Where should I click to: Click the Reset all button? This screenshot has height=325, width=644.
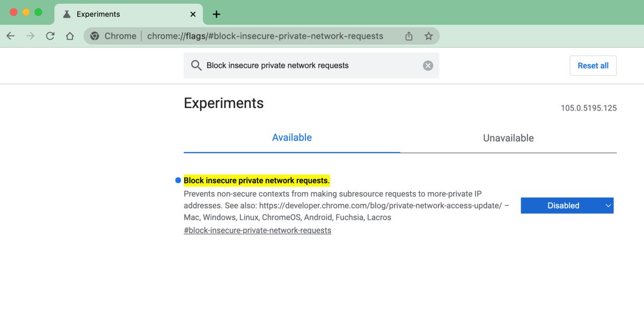pos(593,66)
